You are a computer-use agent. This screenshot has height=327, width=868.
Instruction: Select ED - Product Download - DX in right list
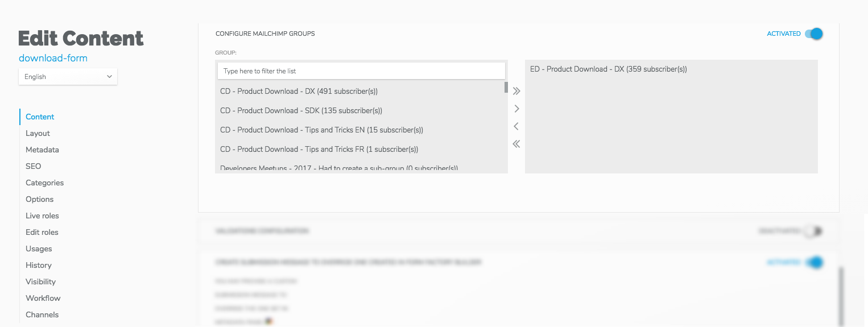pyautogui.click(x=671, y=69)
